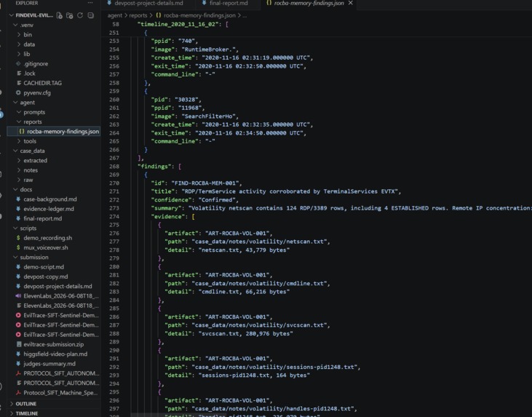The image size is (532, 417).
Task: Open devpost-copy.md file
Action: [x=45, y=277]
